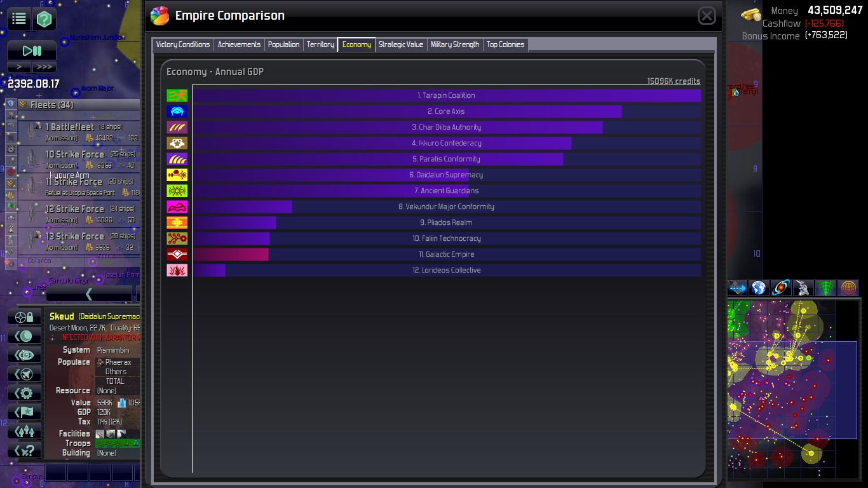Click the Bonus Income value (+763,522)

[x=826, y=36]
